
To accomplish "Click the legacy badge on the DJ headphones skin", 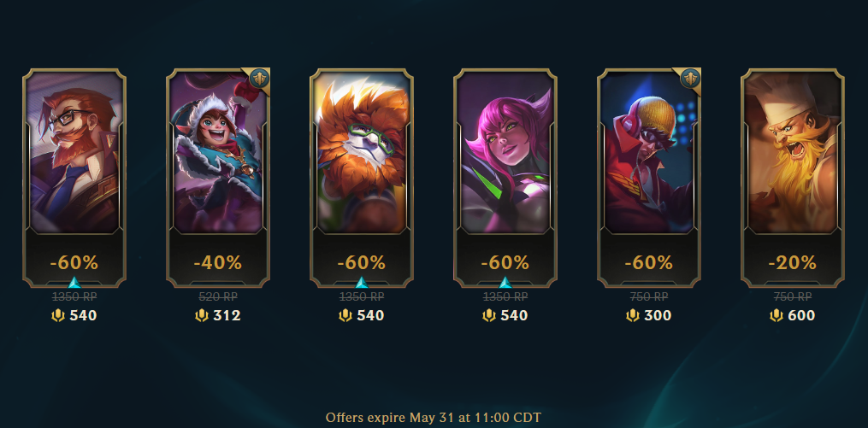I will [x=690, y=79].
